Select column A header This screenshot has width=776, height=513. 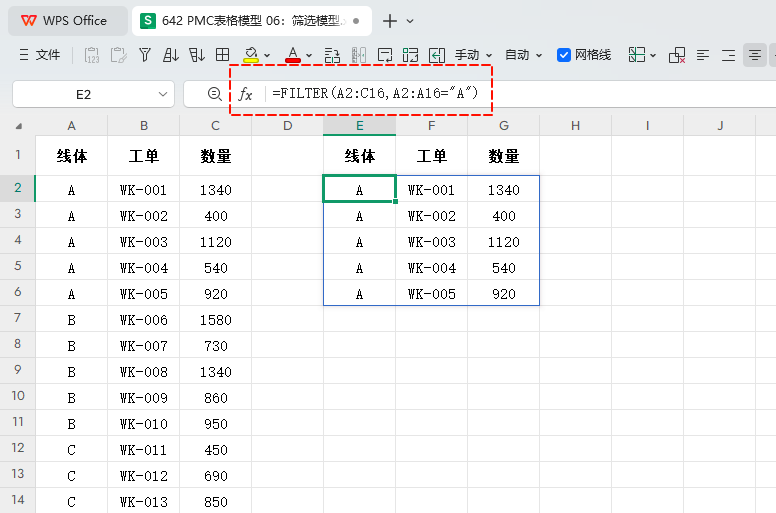(71, 126)
